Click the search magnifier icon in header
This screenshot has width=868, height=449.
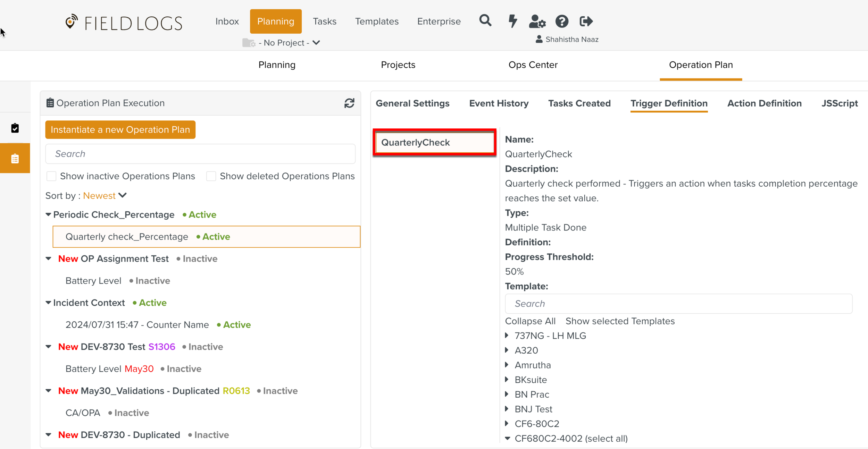point(485,21)
